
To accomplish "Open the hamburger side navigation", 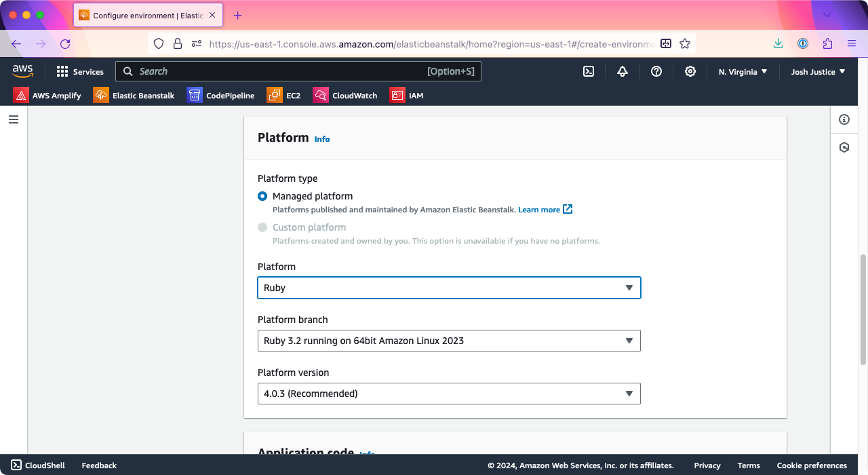I will point(14,119).
